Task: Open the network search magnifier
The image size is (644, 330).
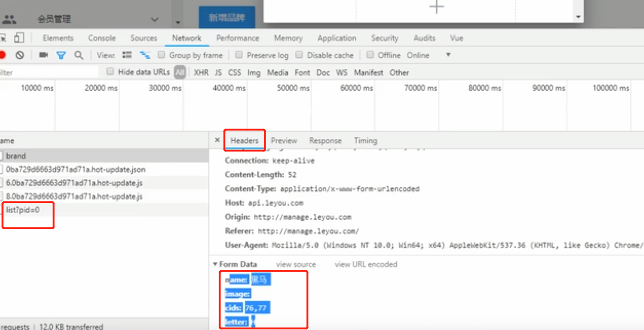Action: [79, 55]
